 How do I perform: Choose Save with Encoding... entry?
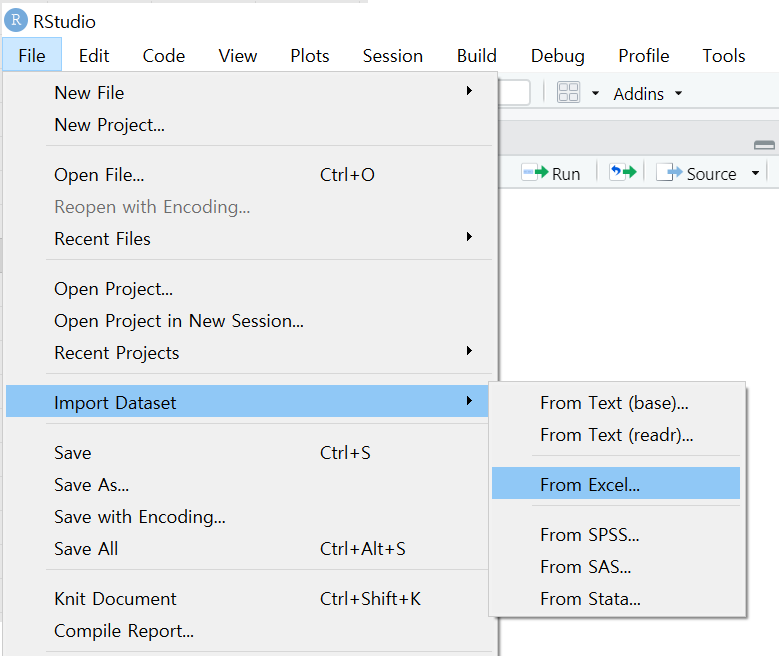pos(247,516)
